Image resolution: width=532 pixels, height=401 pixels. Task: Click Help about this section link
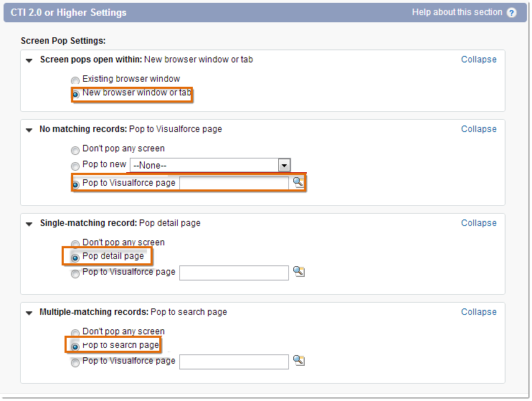coord(457,12)
